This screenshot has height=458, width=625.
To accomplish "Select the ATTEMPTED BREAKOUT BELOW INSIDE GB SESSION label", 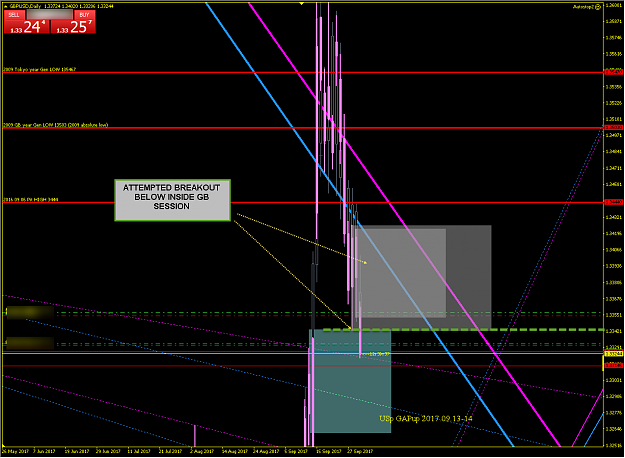I will [172, 200].
